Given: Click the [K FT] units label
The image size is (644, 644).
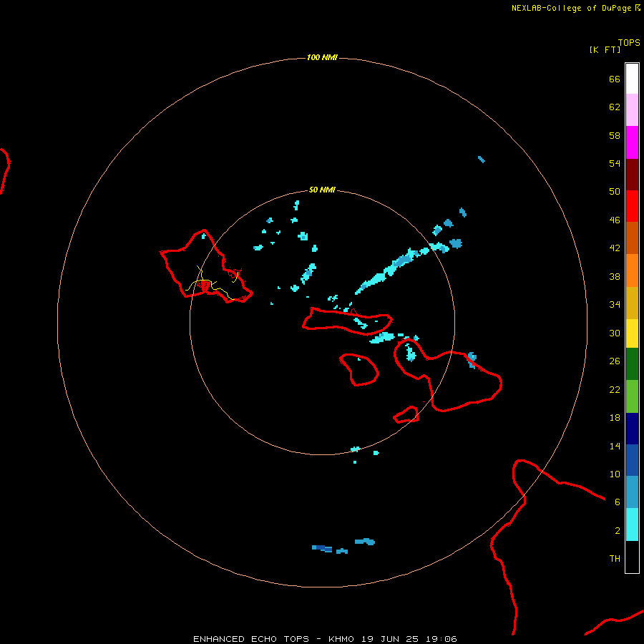Looking at the screenshot, I should [605, 49].
